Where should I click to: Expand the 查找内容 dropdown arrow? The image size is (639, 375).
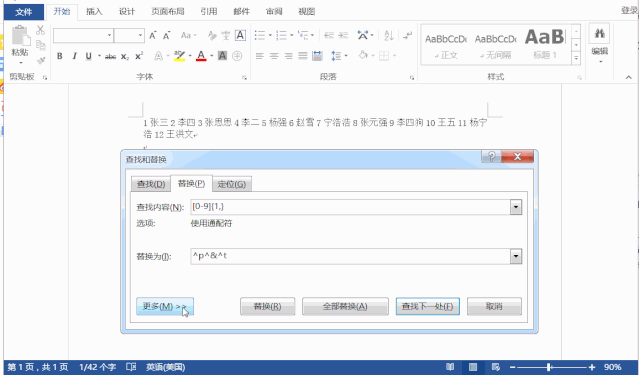[516, 207]
